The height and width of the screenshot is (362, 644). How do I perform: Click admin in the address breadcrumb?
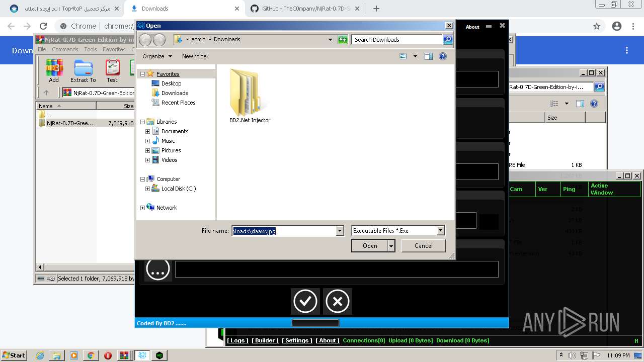[x=198, y=39]
